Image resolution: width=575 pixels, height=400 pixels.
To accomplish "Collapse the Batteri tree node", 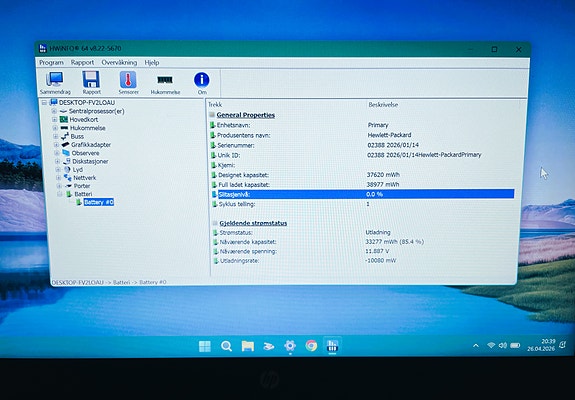I will coord(60,194).
